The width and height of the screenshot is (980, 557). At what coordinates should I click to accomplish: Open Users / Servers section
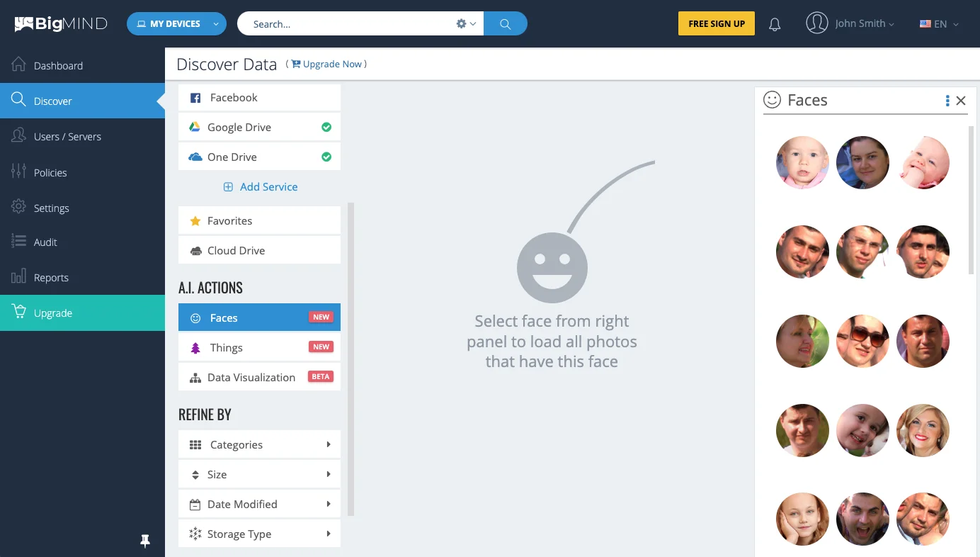[82, 136]
